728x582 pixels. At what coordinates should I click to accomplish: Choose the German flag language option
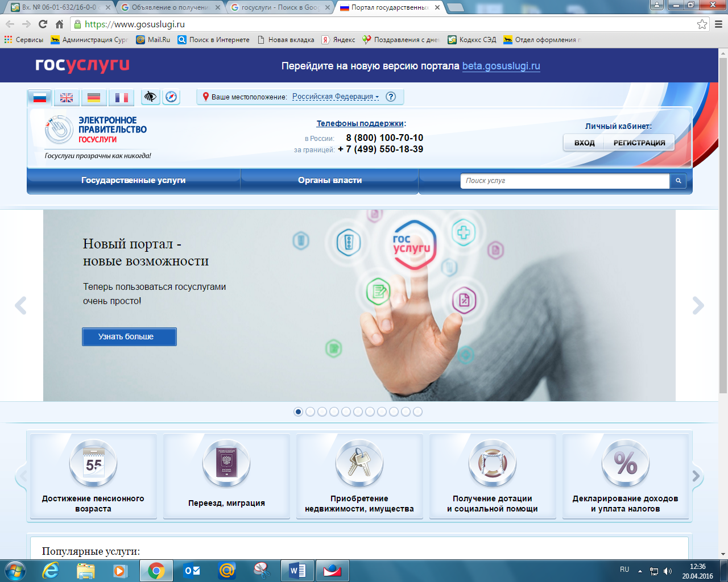[94, 97]
